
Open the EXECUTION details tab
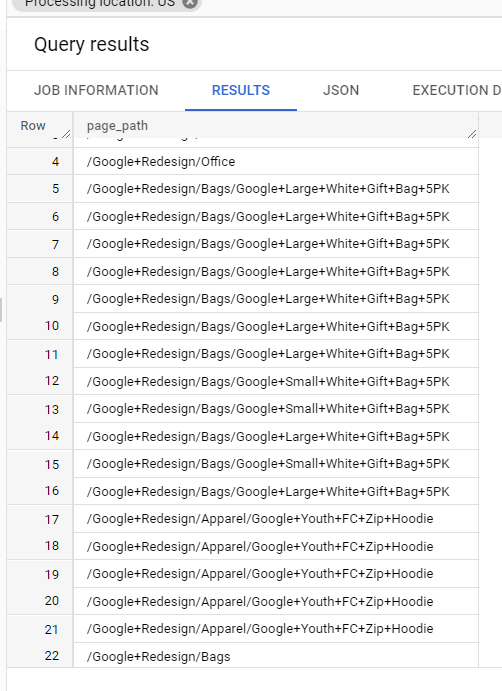457,90
